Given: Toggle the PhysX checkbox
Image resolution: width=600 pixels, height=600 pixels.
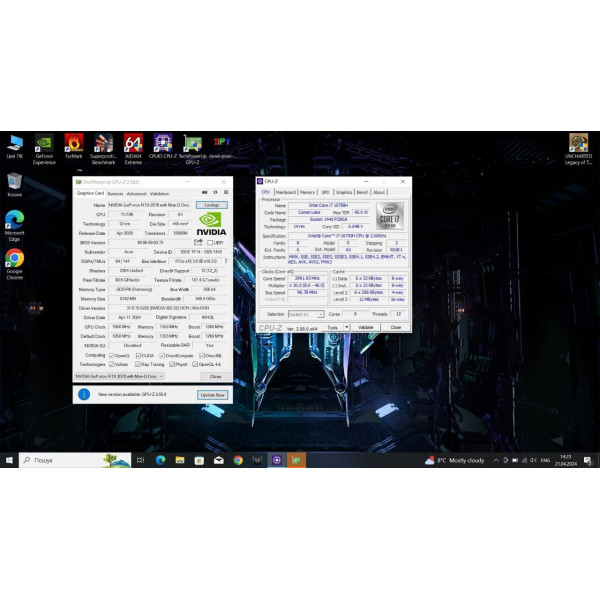Looking at the screenshot, I should click(172, 364).
